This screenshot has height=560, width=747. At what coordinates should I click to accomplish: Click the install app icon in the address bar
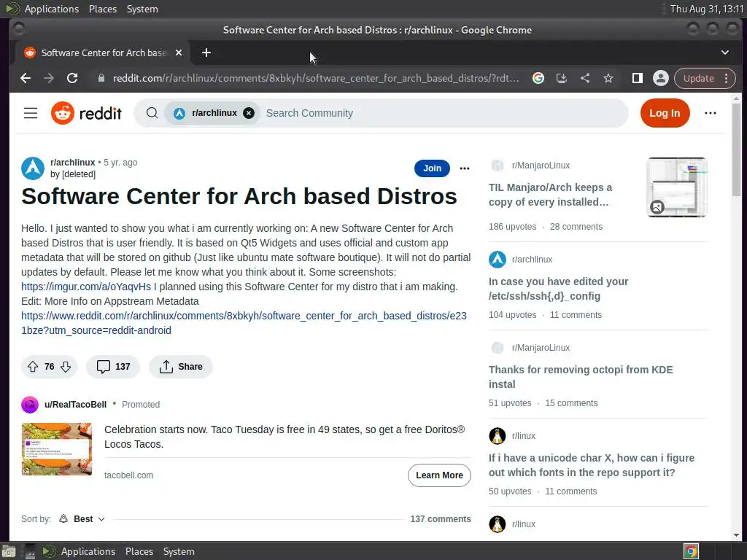562,78
